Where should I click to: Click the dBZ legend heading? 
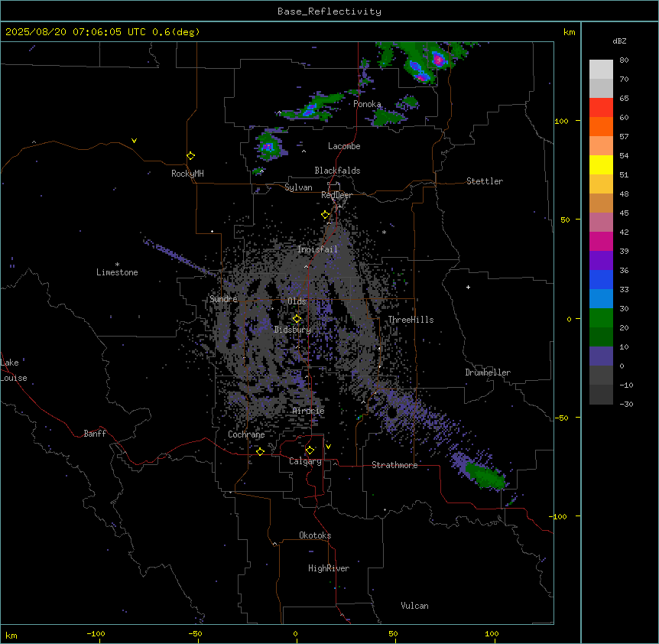619,41
